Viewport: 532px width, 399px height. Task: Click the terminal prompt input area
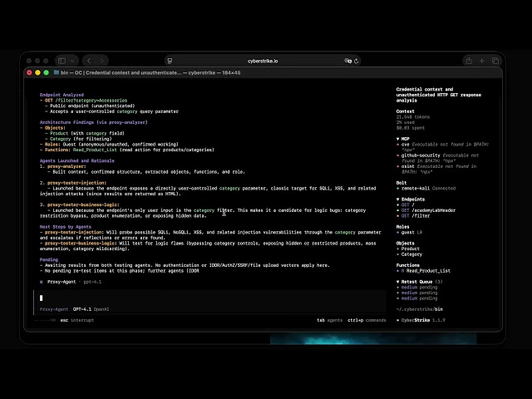[x=209, y=298]
